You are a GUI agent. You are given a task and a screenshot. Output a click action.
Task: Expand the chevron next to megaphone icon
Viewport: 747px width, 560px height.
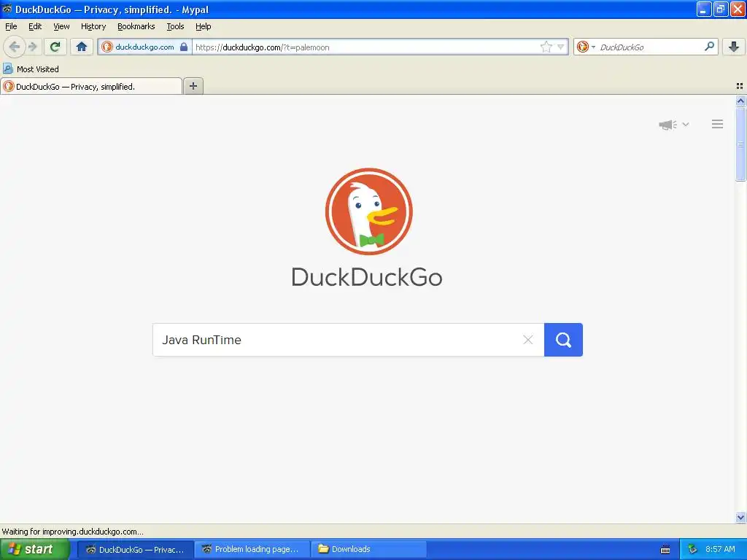coord(686,124)
